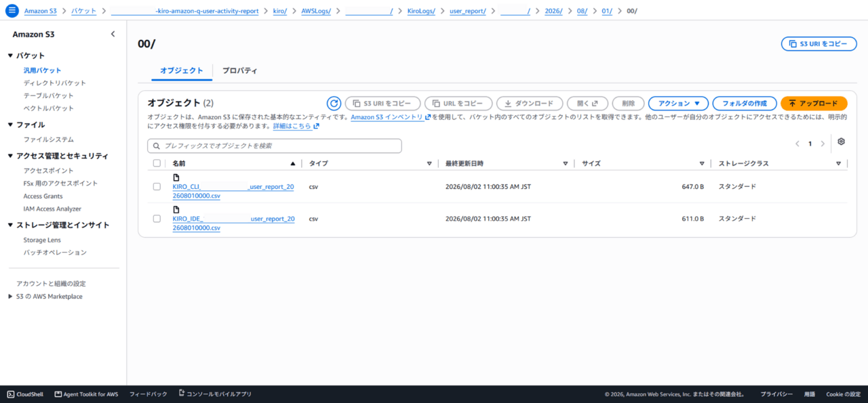Focus the プレフィックスでオブジェクトを検索 field
This screenshot has width=868, height=403.
275,146
